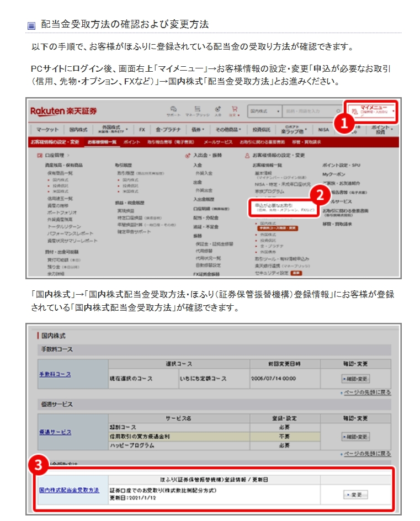
Task: Click the 注文 shopping cart icon
Action: coord(234,109)
